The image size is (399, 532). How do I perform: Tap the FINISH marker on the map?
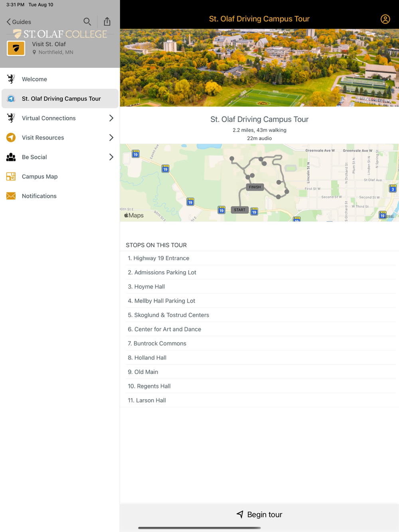click(255, 187)
